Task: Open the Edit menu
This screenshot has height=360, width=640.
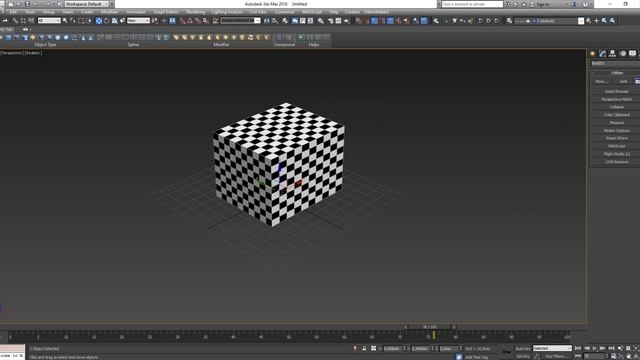Action: click(x=13, y=12)
